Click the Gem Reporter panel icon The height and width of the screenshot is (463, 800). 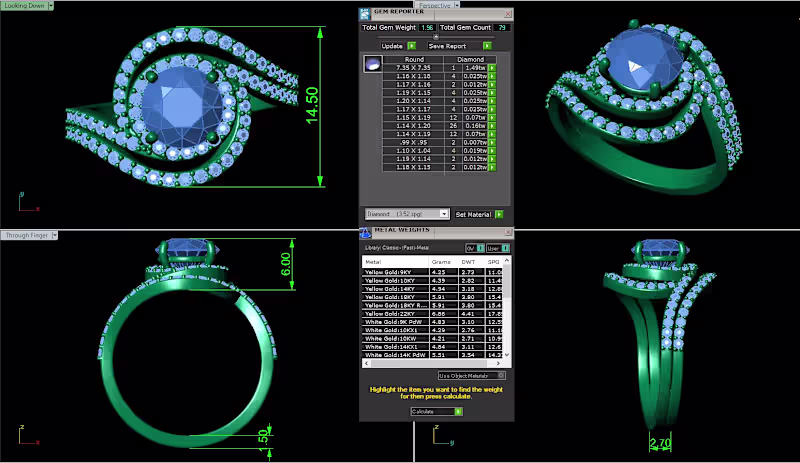(365, 14)
